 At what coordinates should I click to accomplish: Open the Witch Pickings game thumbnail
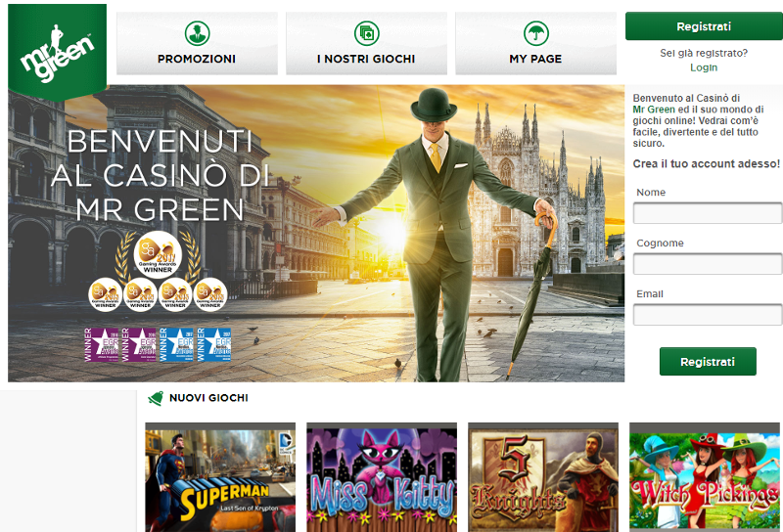click(x=704, y=477)
